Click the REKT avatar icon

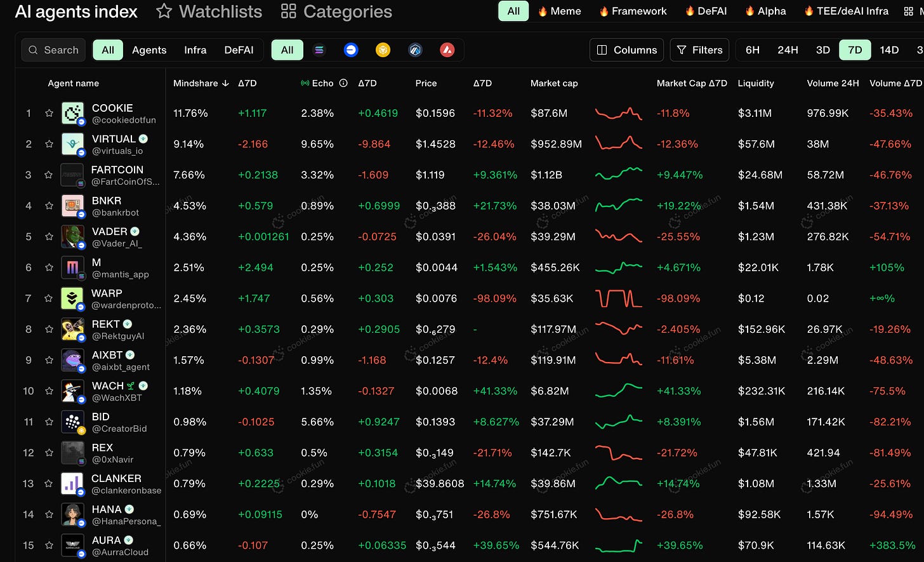tap(73, 329)
